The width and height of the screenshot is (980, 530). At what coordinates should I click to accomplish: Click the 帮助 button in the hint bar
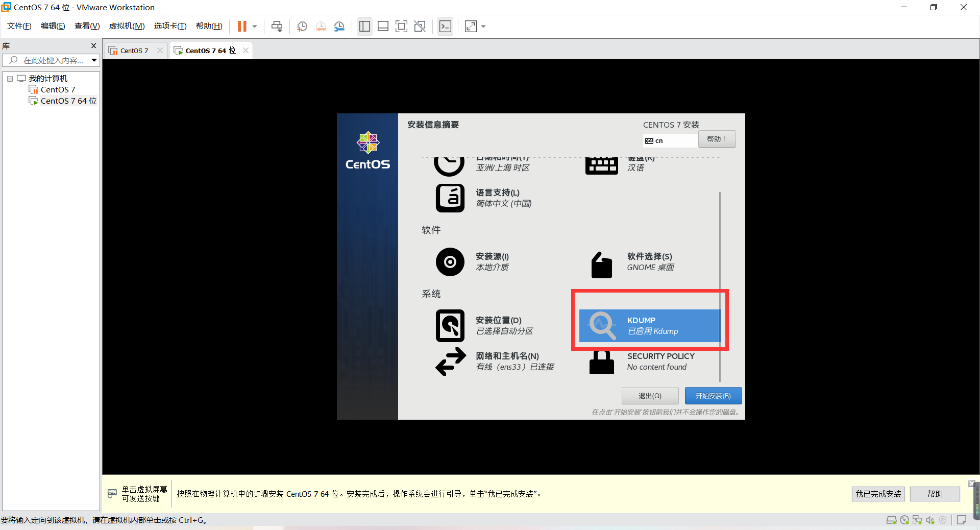point(935,494)
